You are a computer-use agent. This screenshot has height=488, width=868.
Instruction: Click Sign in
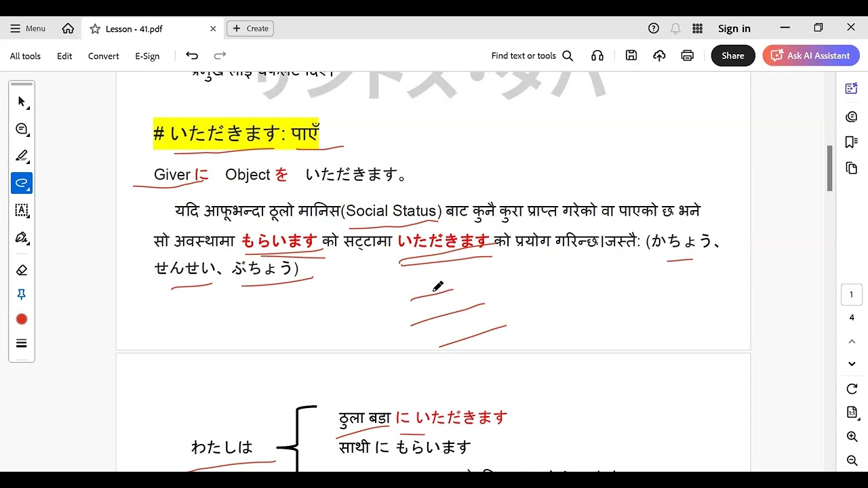tap(734, 28)
